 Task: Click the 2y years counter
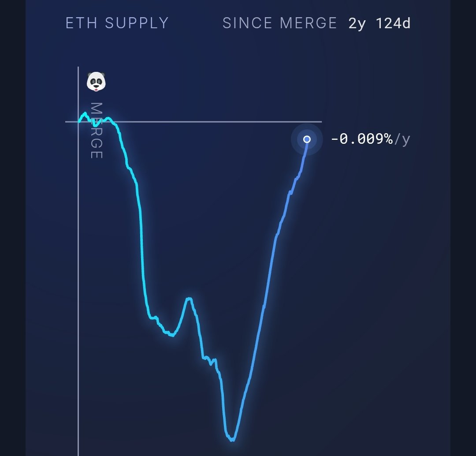coord(357,24)
